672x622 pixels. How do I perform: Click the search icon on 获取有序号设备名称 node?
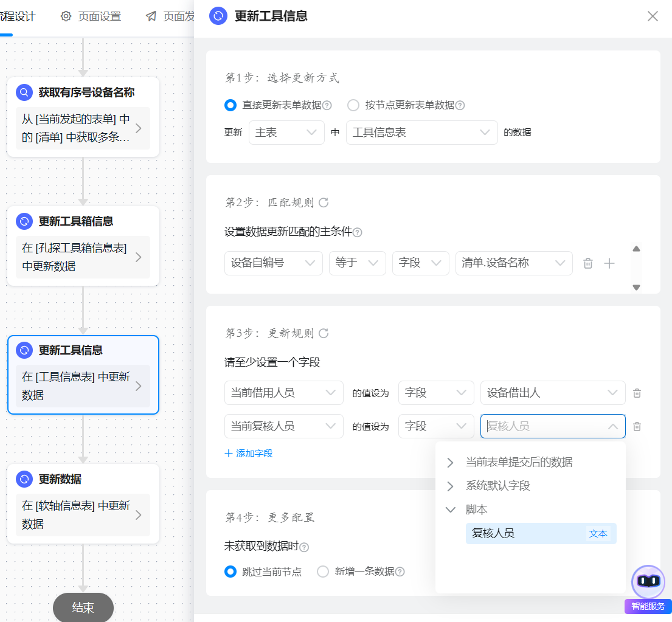point(24,92)
